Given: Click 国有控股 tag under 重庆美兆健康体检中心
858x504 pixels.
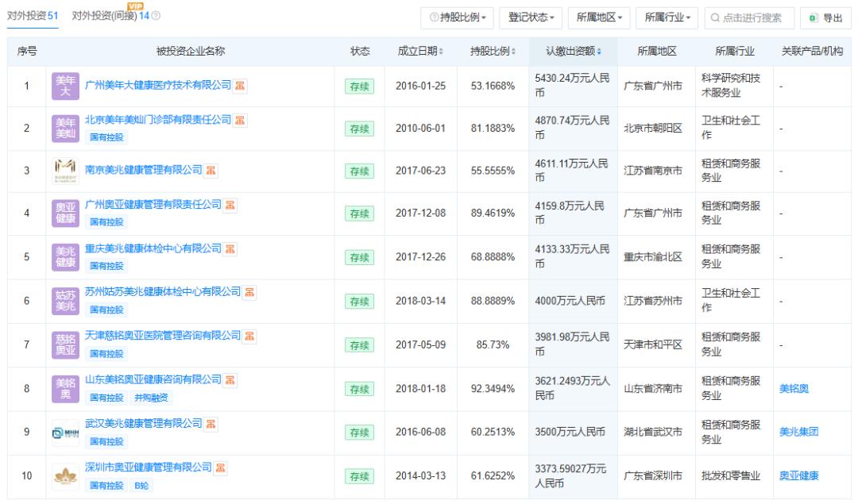Looking at the screenshot, I should click(106, 266).
